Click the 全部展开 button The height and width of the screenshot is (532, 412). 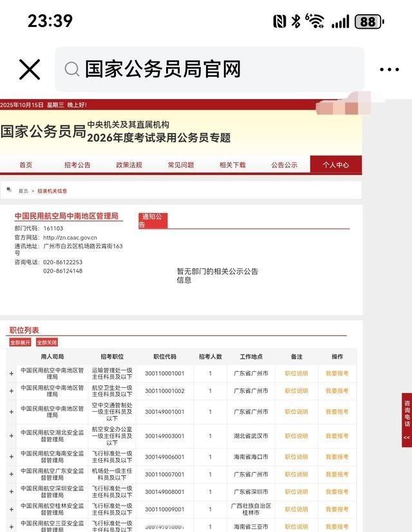tap(20, 342)
